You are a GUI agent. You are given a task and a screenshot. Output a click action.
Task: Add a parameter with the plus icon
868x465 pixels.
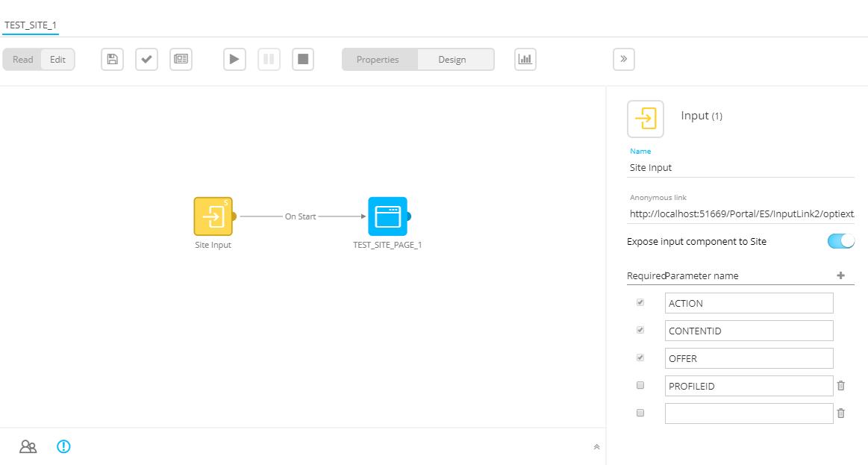click(x=840, y=275)
